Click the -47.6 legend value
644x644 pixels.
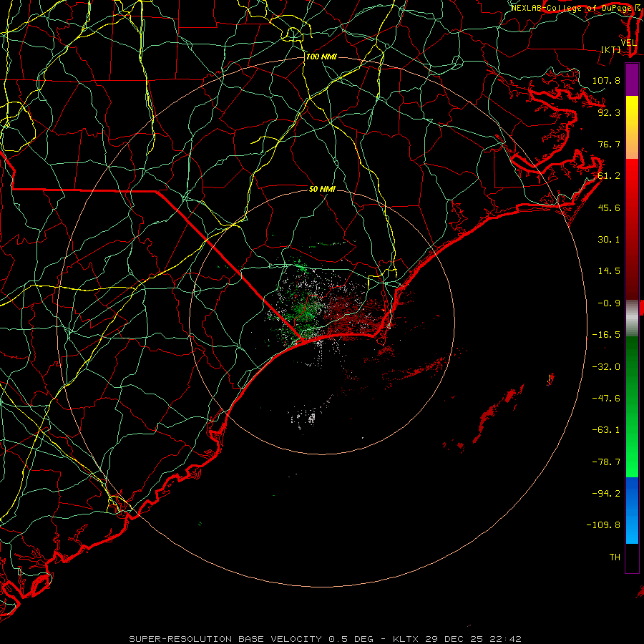click(x=606, y=399)
